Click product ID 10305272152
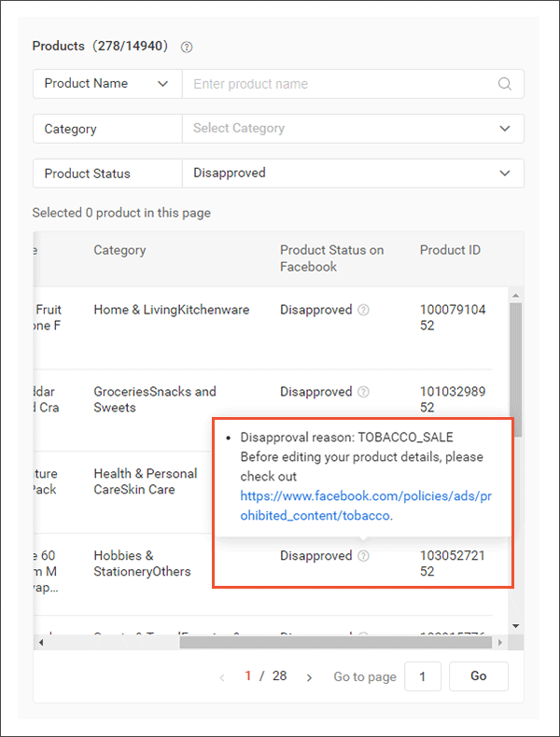This screenshot has width=560, height=737. tap(453, 563)
